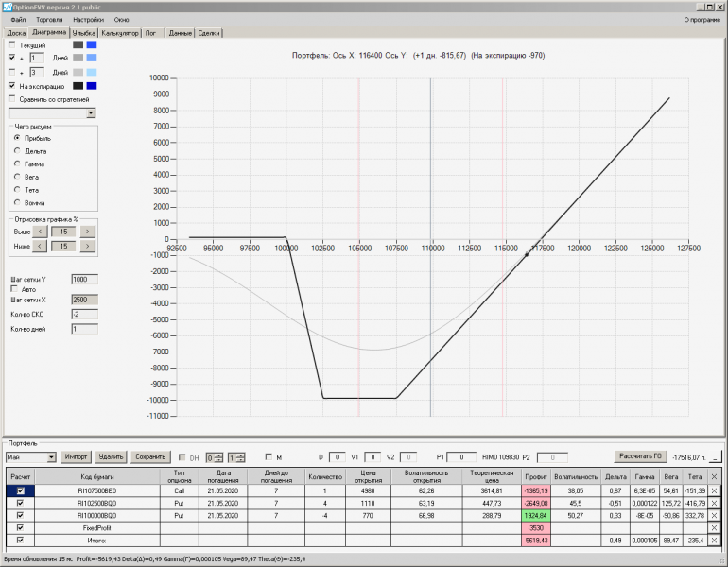Decrease the Выше percentage with left arrow

point(40,232)
